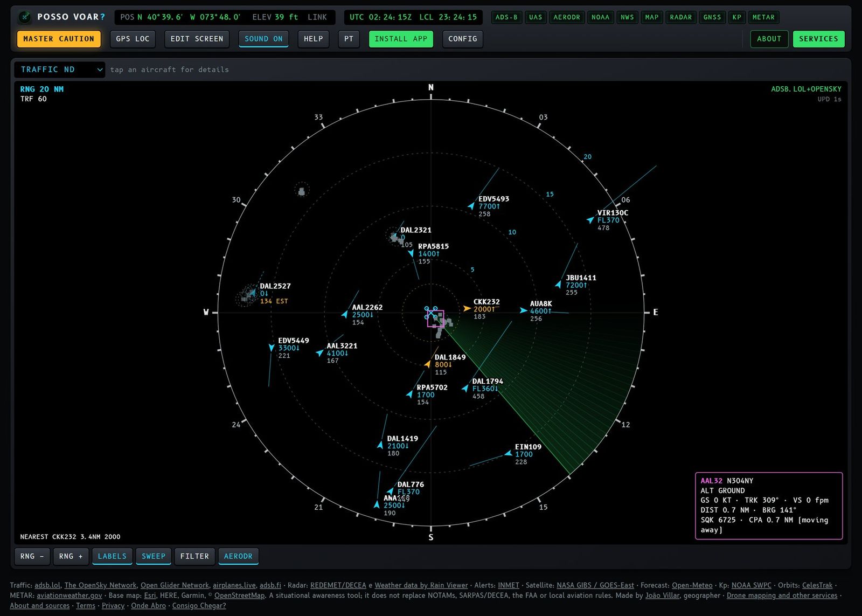This screenshot has width=862, height=616.
Task: Tap the AUA8K aircraft arrow
Action: coord(523,310)
